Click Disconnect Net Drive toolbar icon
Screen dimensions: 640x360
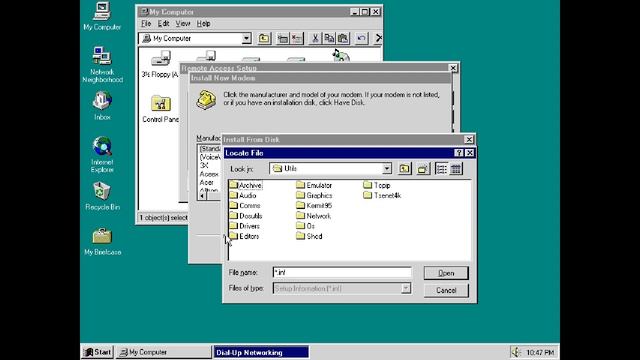[297, 38]
